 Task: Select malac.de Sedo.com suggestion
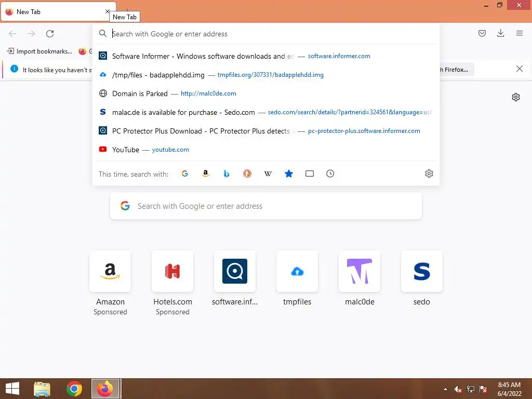[266, 112]
